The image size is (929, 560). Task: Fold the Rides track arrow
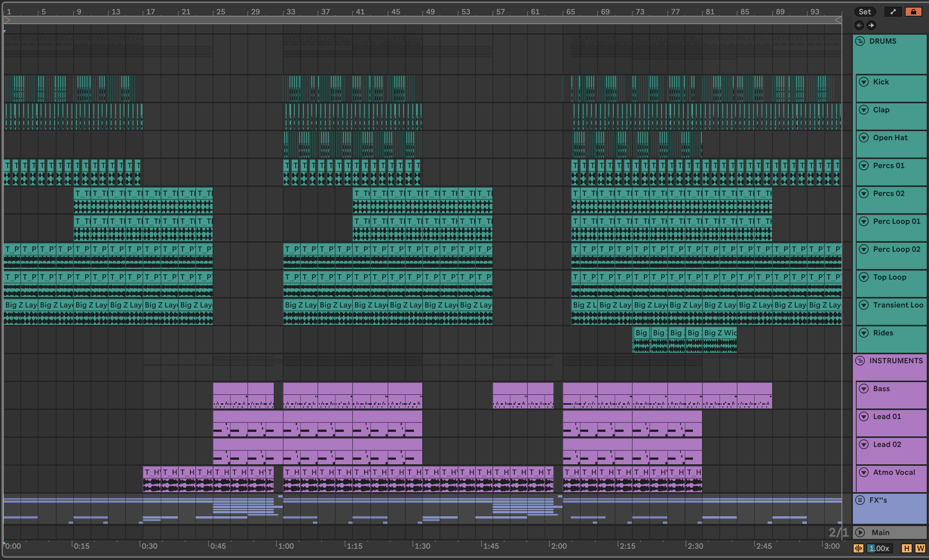click(x=864, y=333)
